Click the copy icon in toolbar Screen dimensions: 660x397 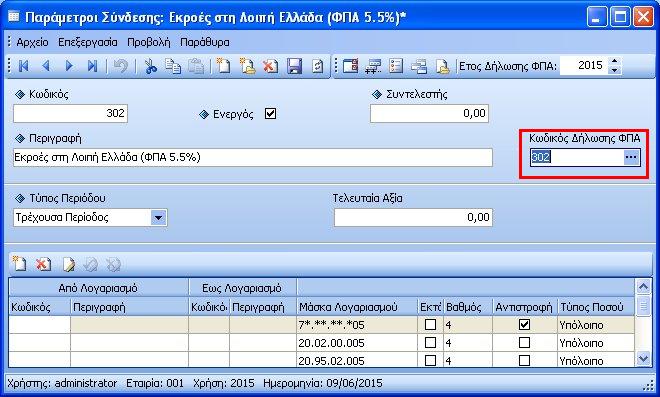click(x=173, y=66)
